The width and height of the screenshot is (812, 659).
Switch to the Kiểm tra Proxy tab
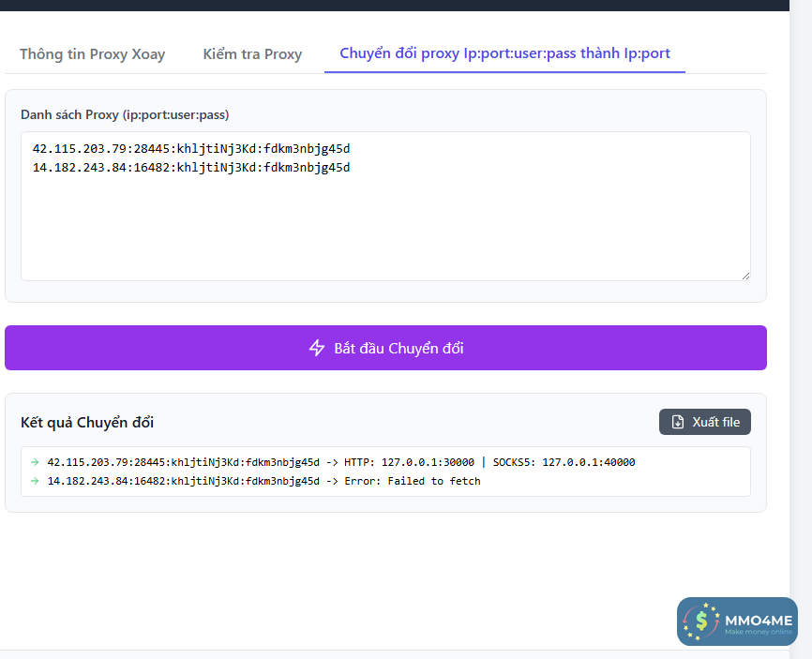coord(252,53)
